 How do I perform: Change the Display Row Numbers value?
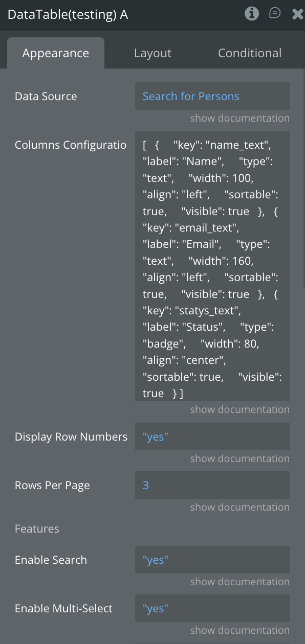[x=212, y=436]
